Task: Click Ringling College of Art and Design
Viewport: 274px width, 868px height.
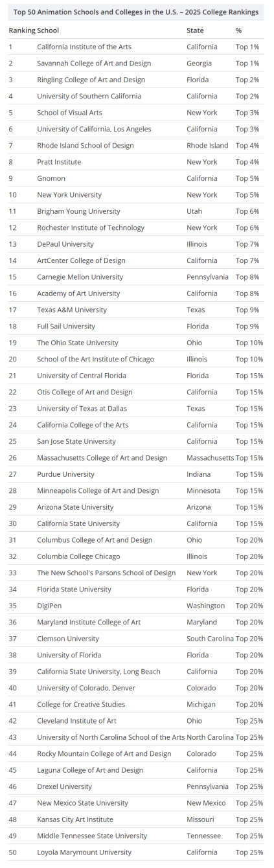Action: tap(91, 80)
